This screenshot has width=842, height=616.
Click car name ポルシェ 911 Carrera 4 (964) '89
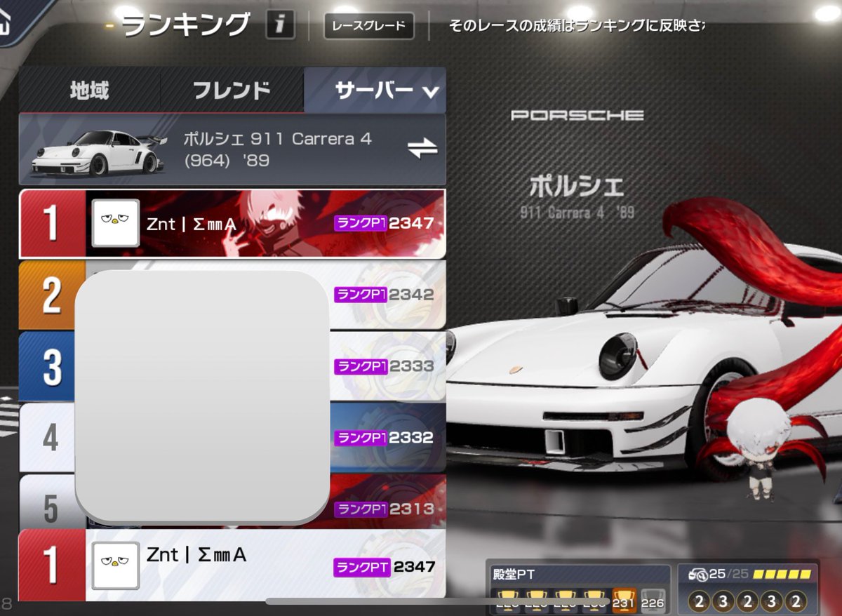(x=278, y=149)
